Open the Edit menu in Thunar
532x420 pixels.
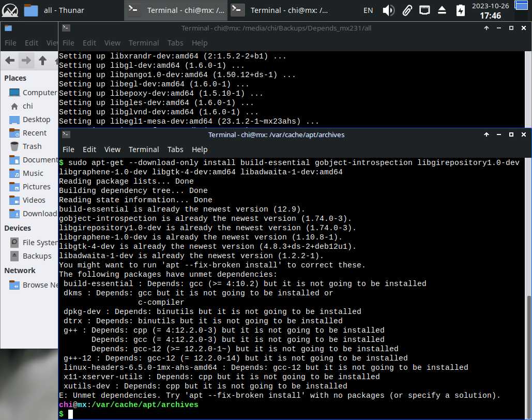click(31, 43)
